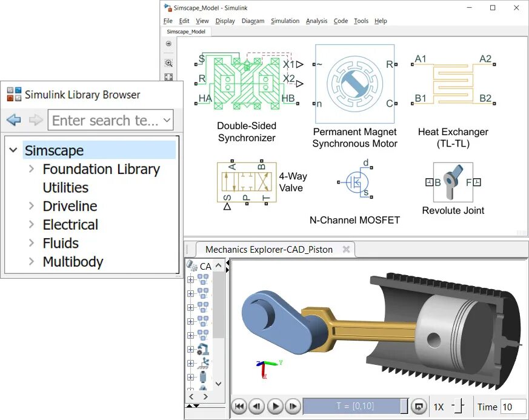Adjust the 1X playback speed slider
This screenshot has width=529, height=420.
[458, 406]
